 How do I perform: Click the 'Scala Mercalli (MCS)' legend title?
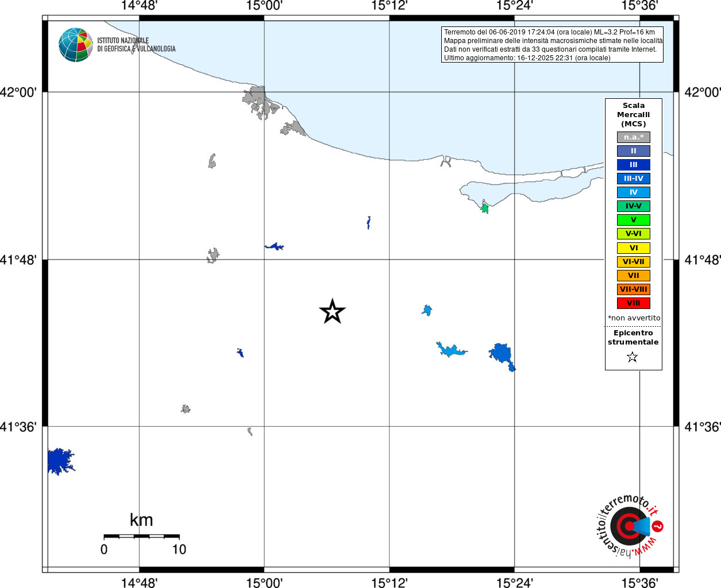634,115
